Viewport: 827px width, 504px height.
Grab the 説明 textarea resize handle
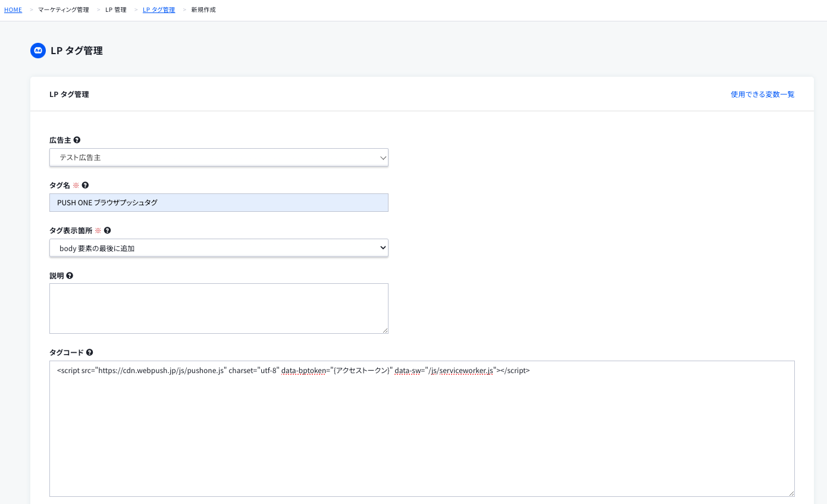pos(385,330)
